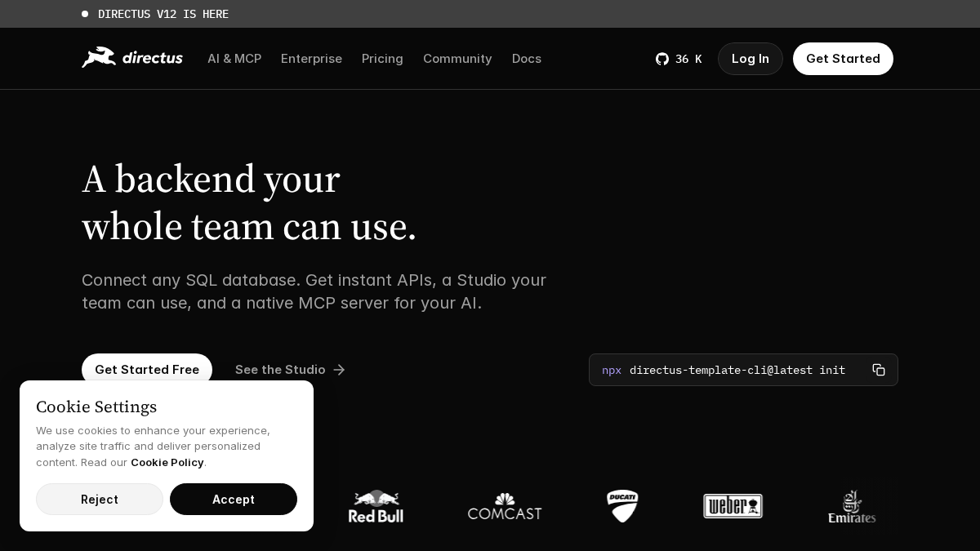Screen dimensions: 980x551
Task: Click the Log In button
Action: (751, 59)
